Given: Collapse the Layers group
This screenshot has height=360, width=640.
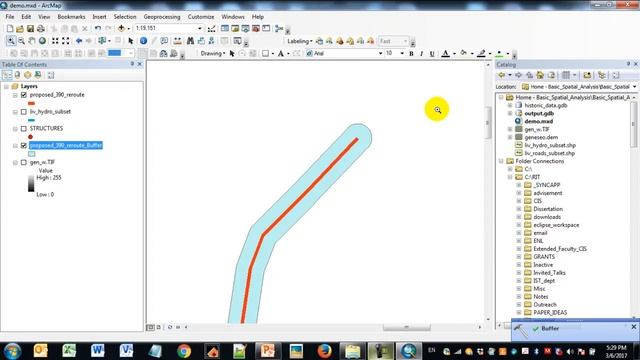Looking at the screenshot, I should point(6,87).
